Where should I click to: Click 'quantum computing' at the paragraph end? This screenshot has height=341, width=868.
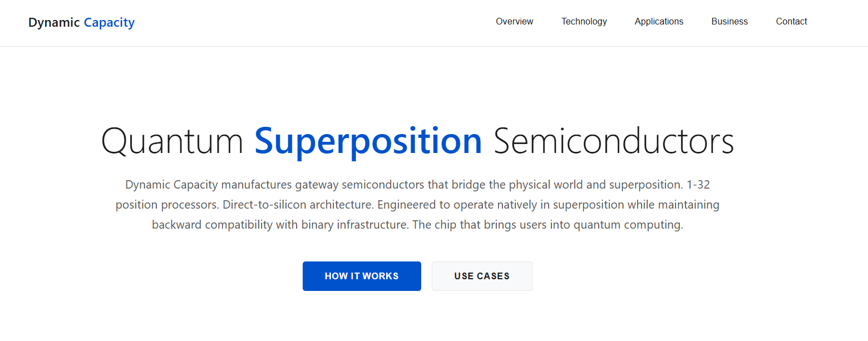627,225
